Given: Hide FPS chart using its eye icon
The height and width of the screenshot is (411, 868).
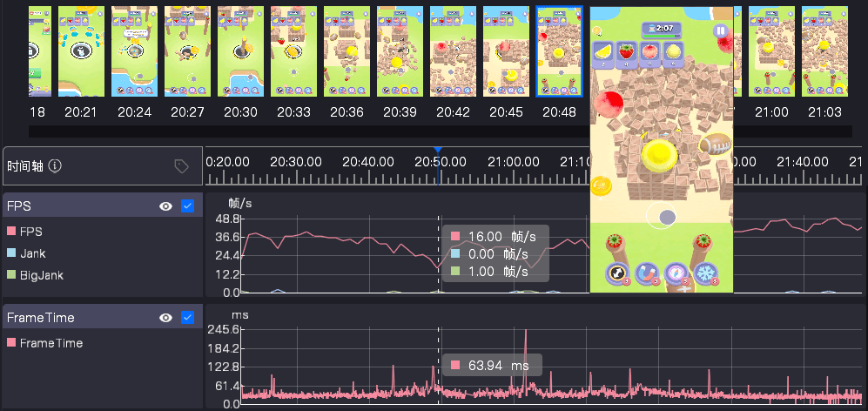Looking at the screenshot, I should coord(165,206).
